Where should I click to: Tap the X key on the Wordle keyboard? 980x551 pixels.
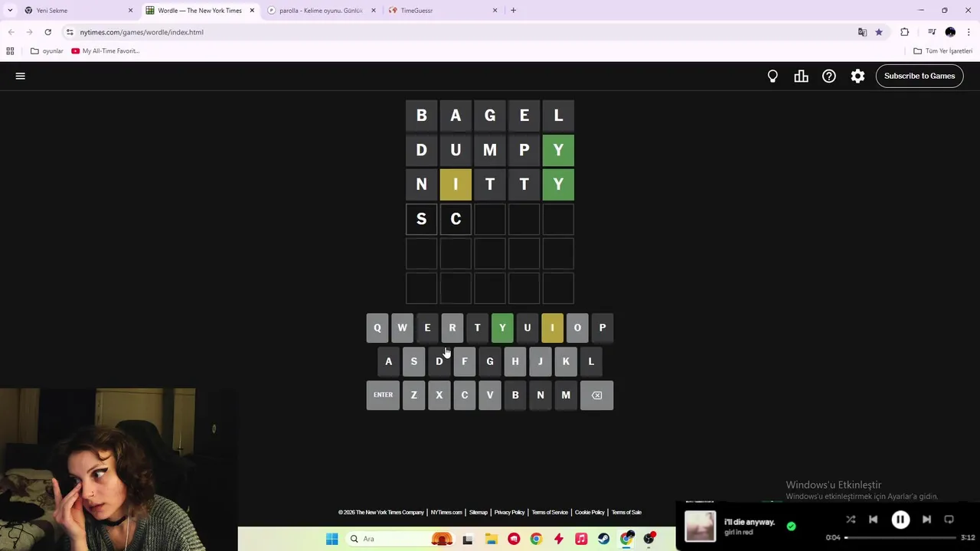click(439, 395)
